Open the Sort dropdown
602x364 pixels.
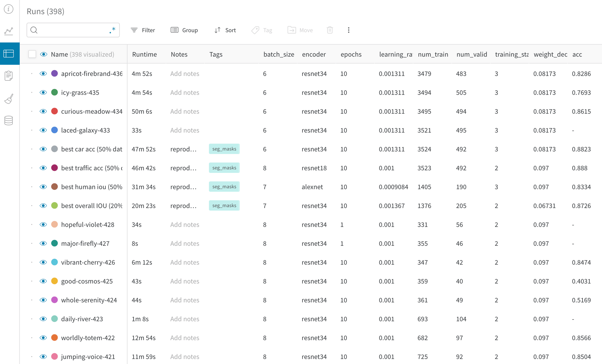(x=225, y=30)
